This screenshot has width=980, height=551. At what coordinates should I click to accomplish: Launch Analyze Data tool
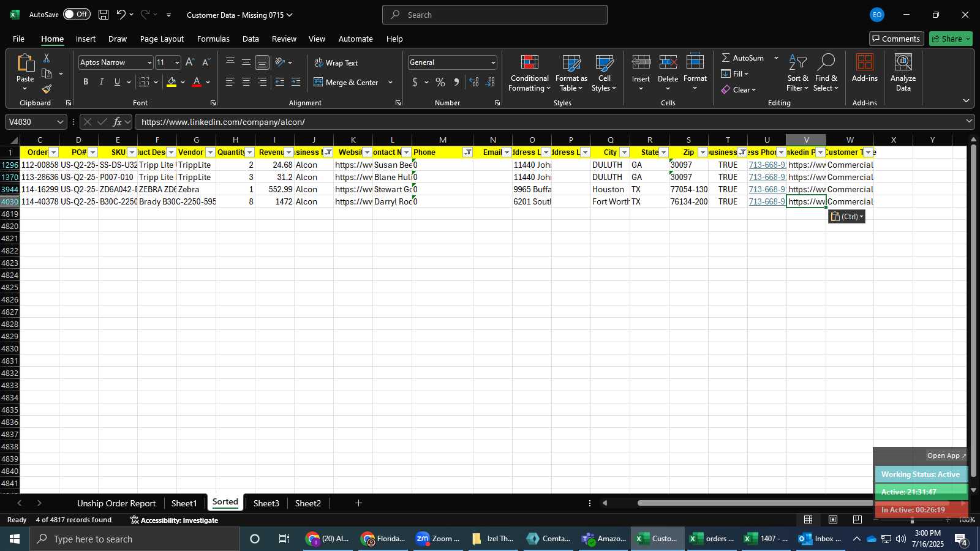(x=903, y=73)
